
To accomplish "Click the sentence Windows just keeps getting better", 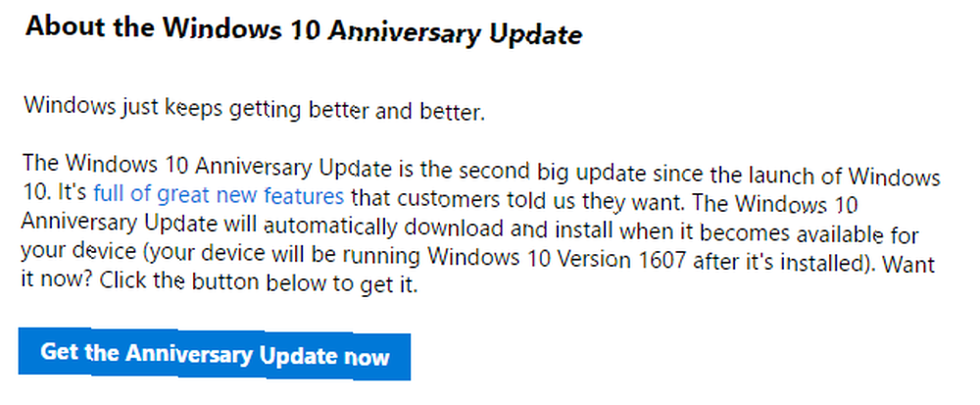I will click(255, 110).
